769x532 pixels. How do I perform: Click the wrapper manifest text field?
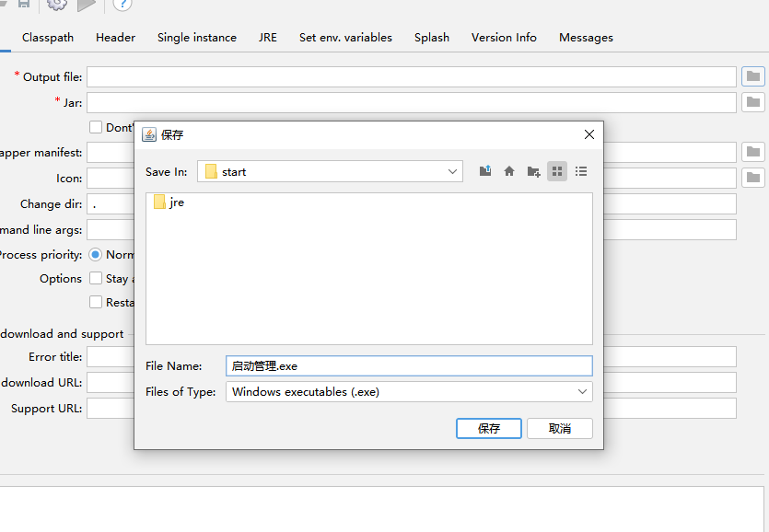click(111, 153)
